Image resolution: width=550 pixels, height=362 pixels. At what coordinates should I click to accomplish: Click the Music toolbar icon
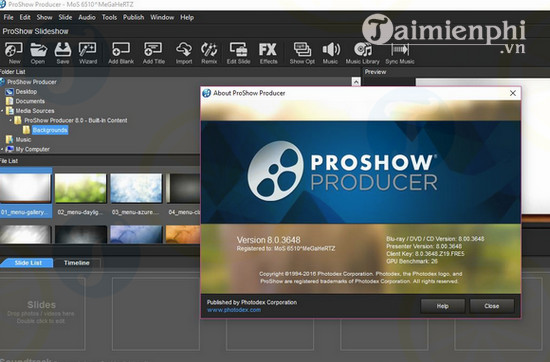(330, 53)
